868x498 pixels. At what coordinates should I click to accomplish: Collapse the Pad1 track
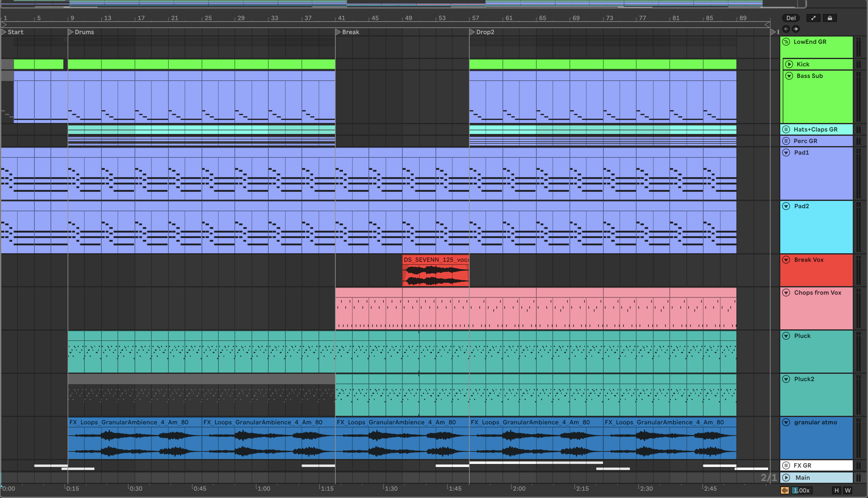click(786, 153)
